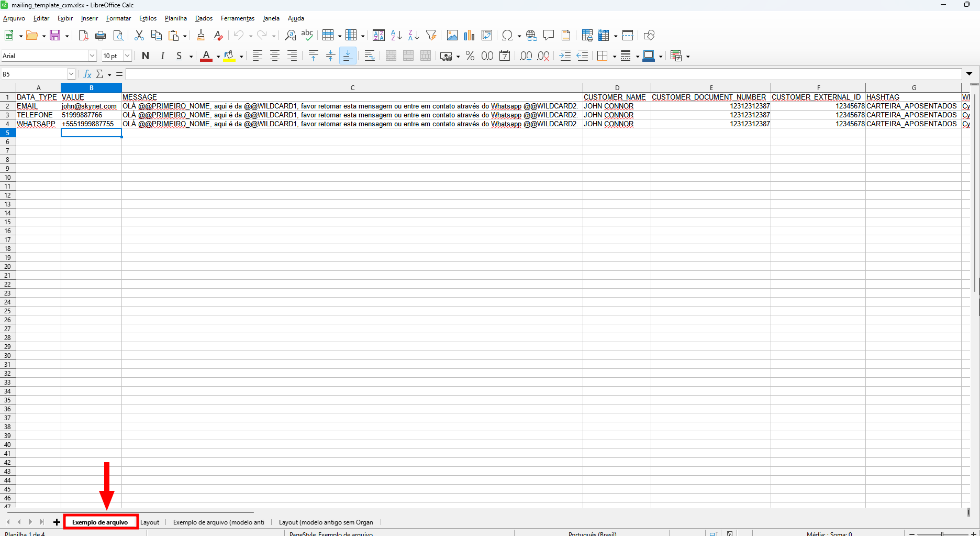Image resolution: width=980 pixels, height=536 pixels.
Task: Select column C header
Action: (352, 87)
